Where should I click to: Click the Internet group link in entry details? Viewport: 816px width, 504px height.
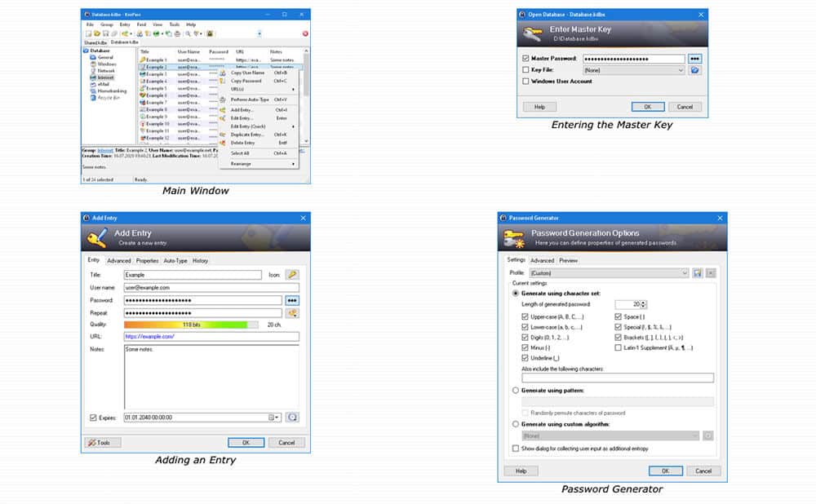[x=105, y=150]
